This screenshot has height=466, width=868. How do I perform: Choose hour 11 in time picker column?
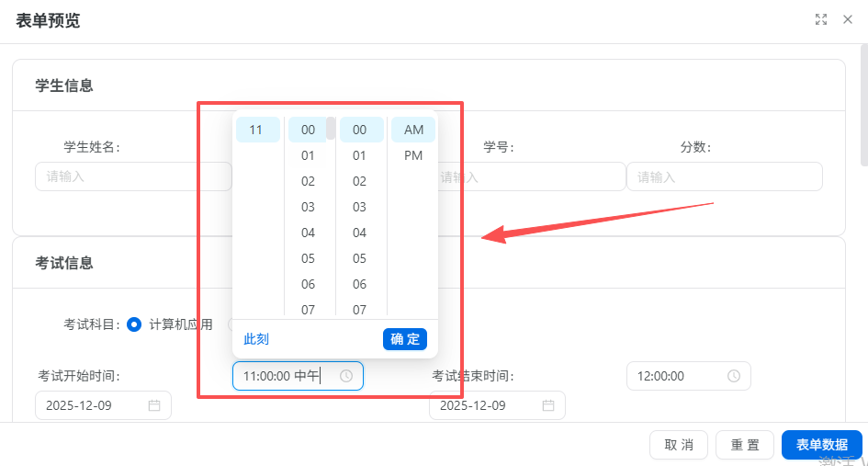coord(257,130)
